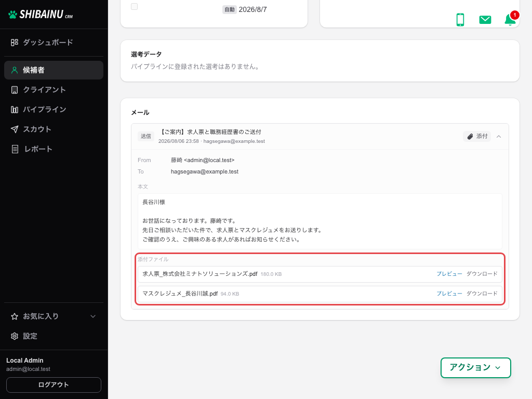This screenshot has height=399, width=532.
Task: Click the メール section heading
Action: (140, 113)
